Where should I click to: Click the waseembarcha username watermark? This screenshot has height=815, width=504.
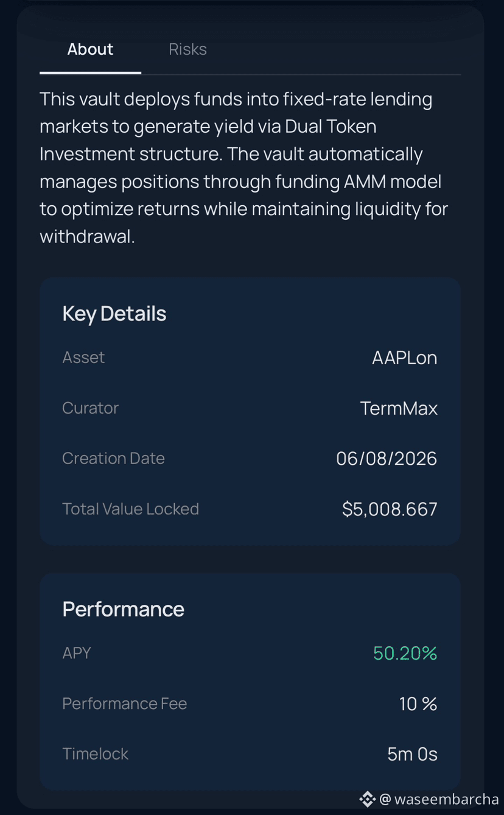coord(439,799)
